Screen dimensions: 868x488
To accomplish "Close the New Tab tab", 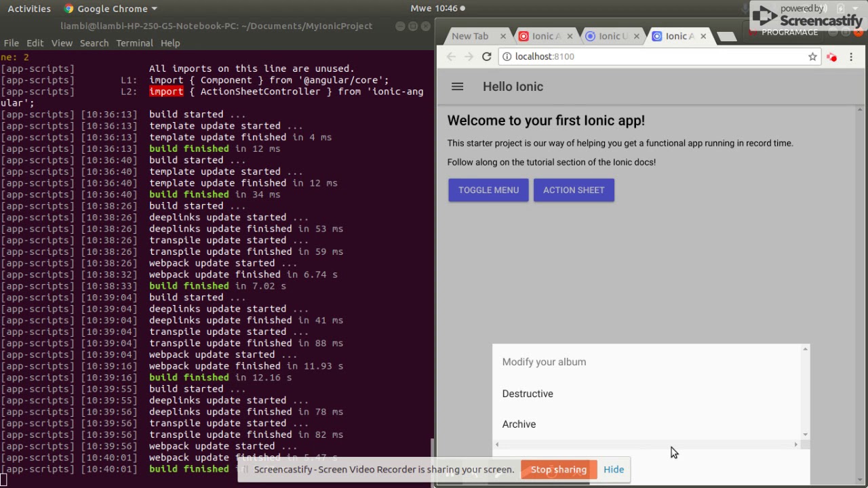I will (503, 36).
